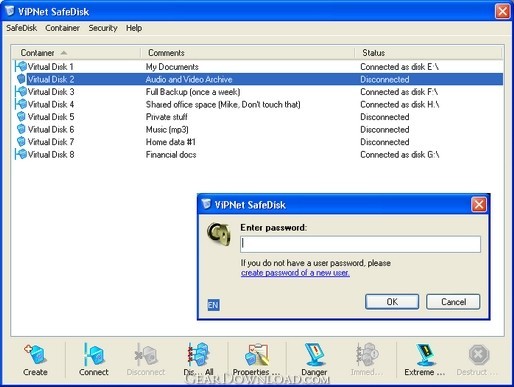This screenshot has height=387, width=514.
Task: Select the Virtual Disk 8 Financial docs row
Action: pyautogui.click(x=258, y=155)
